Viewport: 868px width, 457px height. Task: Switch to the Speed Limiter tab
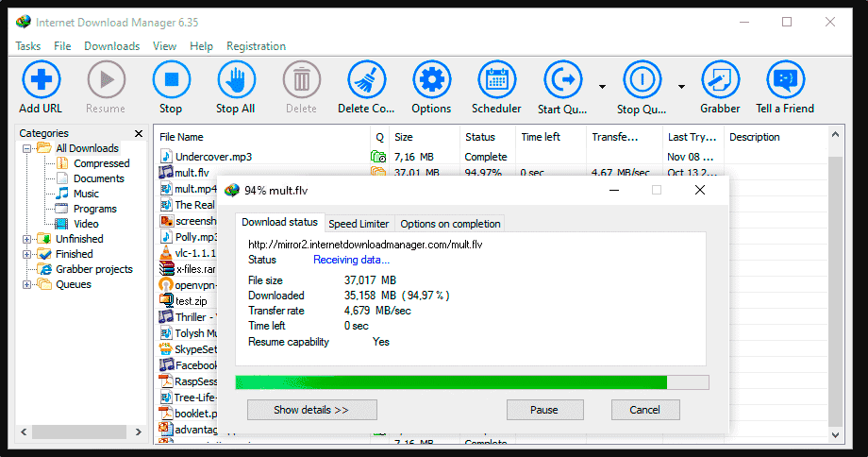click(x=359, y=224)
